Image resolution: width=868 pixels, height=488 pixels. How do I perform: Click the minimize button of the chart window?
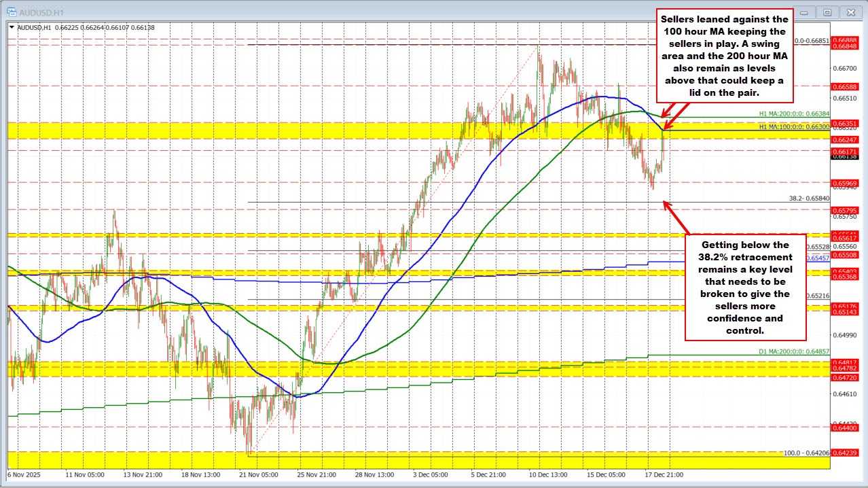(x=803, y=12)
